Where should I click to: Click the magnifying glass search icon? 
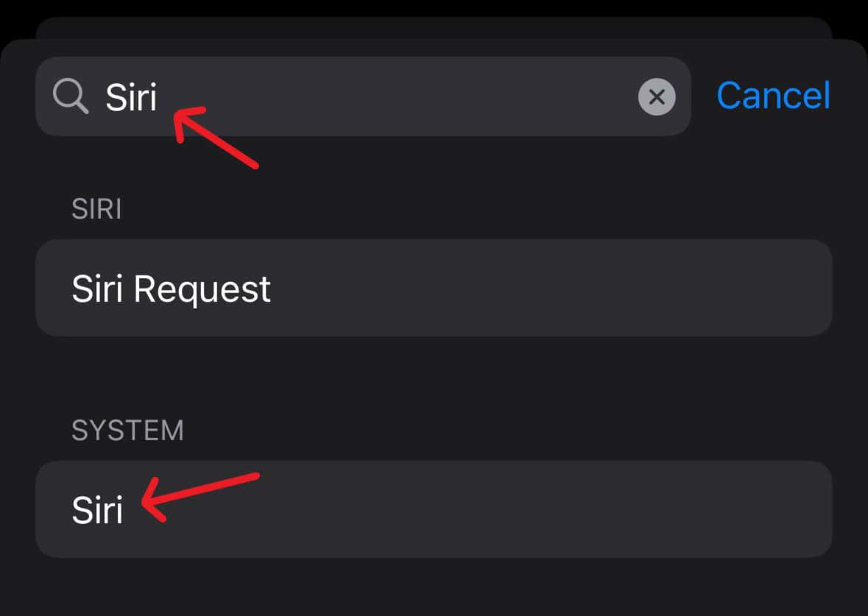pos(71,96)
